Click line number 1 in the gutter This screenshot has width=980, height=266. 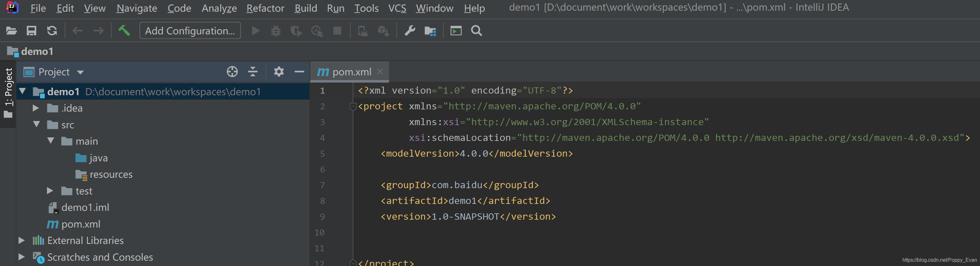(x=322, y=90)
